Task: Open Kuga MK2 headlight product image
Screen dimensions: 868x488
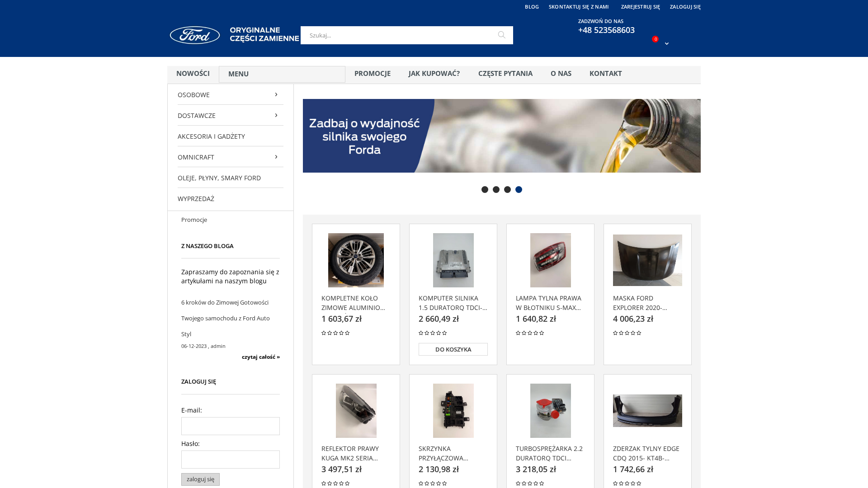Action: (356, 411)
